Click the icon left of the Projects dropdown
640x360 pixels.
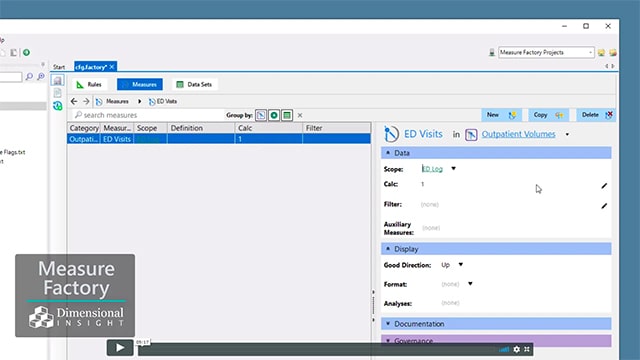[492, 52]
